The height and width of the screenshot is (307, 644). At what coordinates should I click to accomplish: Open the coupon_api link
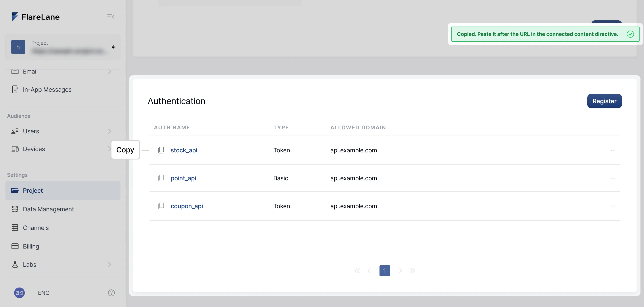click(187, 206)
